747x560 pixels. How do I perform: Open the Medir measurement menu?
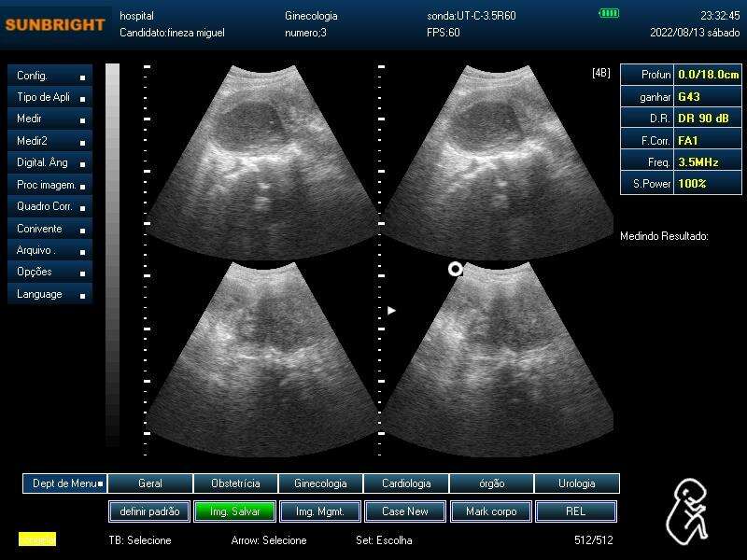click(x=50, y=119)
